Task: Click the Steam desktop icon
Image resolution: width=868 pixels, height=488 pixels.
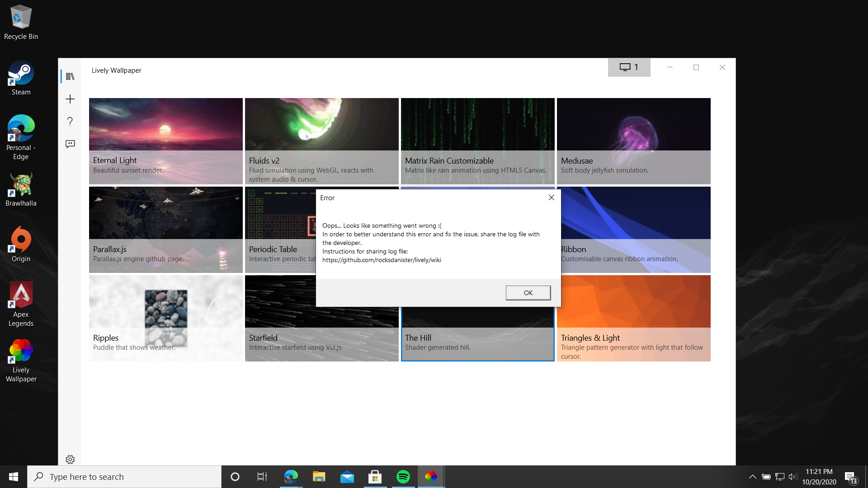Action: click(21, 78)
